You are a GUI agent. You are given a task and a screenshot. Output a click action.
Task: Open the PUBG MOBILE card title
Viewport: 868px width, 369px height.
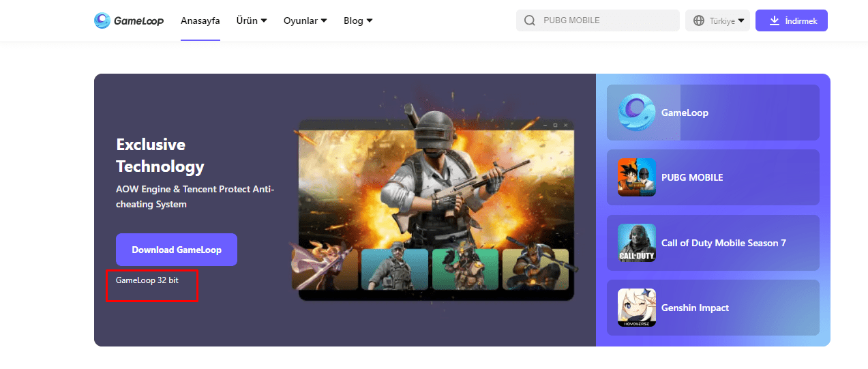[x=692, y=177]
